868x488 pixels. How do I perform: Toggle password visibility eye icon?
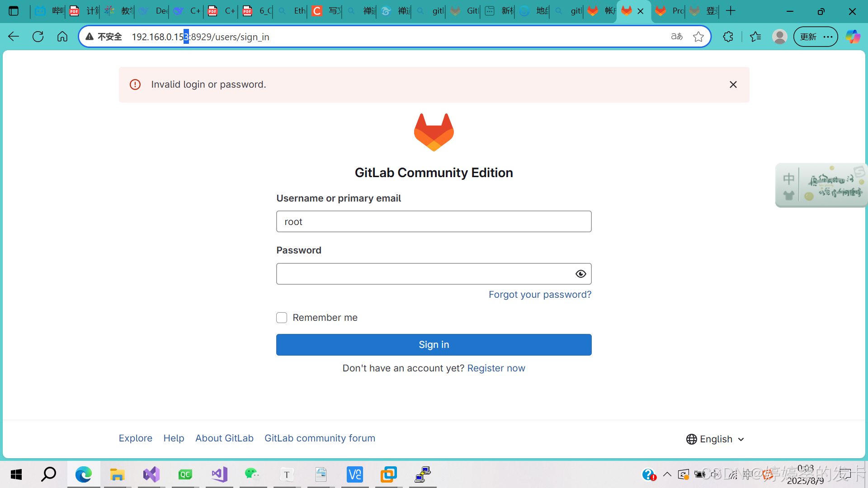(x=581, y=274)
